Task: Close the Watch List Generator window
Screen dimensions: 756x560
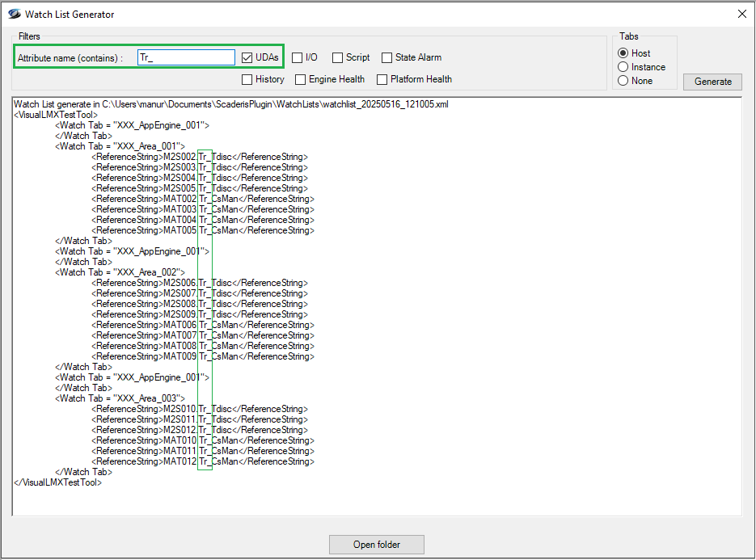Action: [741, 14]
